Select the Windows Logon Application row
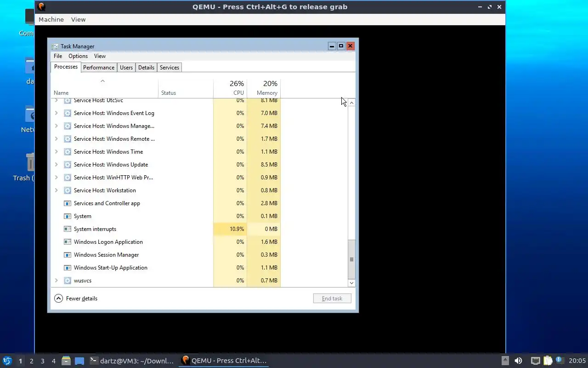Image resolution: width=588 pixels, height=368 pixels. 165,242
